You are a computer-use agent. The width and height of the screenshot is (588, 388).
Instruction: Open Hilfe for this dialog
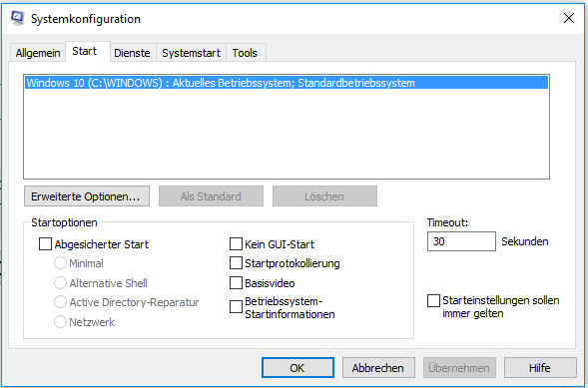tap(540, 368)
